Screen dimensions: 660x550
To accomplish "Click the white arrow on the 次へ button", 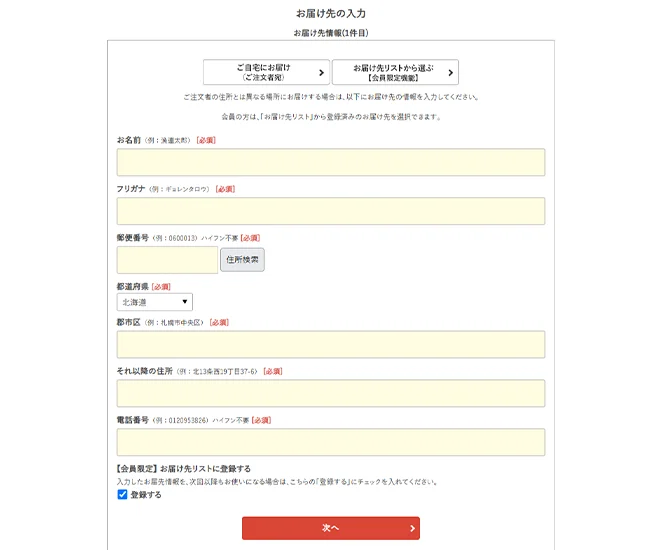I will 412,528.
